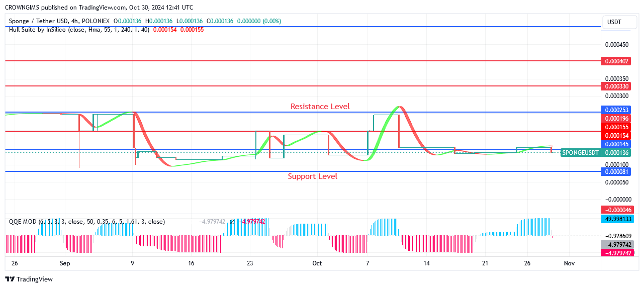Screen dimensions: 644x288
Task: Click the Oct label on time axis
Action: [x=317, y=263]
